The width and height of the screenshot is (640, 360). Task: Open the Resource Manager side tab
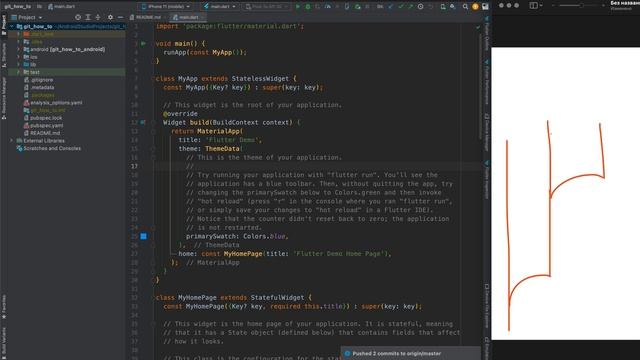coord(4,98)
